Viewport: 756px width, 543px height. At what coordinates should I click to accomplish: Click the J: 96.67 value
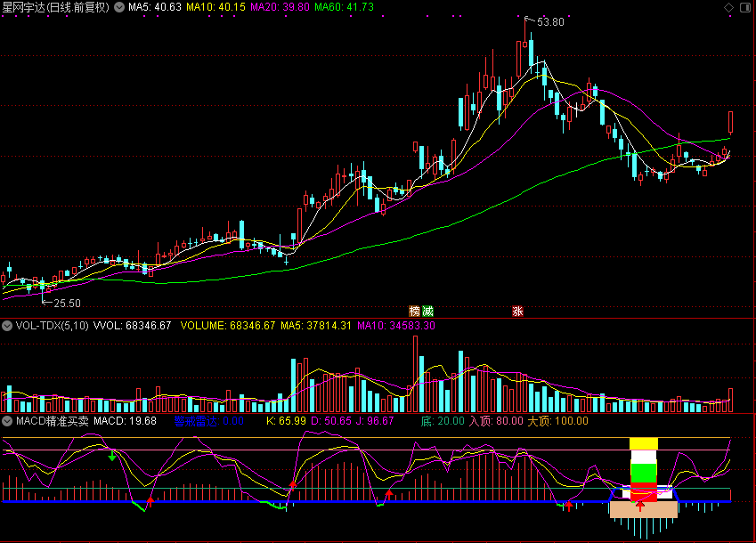click(375, 421)
